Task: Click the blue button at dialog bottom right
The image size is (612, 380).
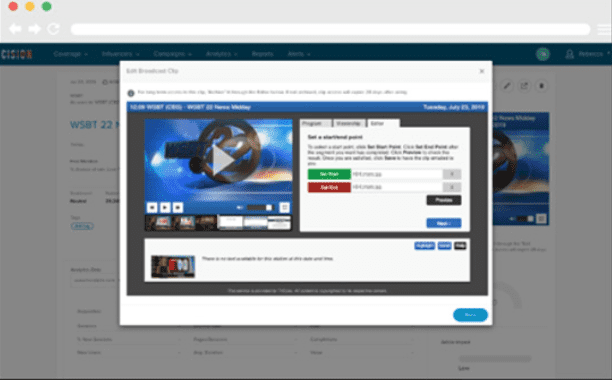Action: (x=470, y=315)
